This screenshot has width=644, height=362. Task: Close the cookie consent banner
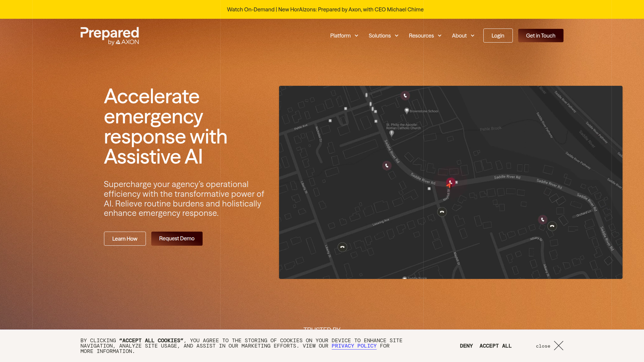558,346
